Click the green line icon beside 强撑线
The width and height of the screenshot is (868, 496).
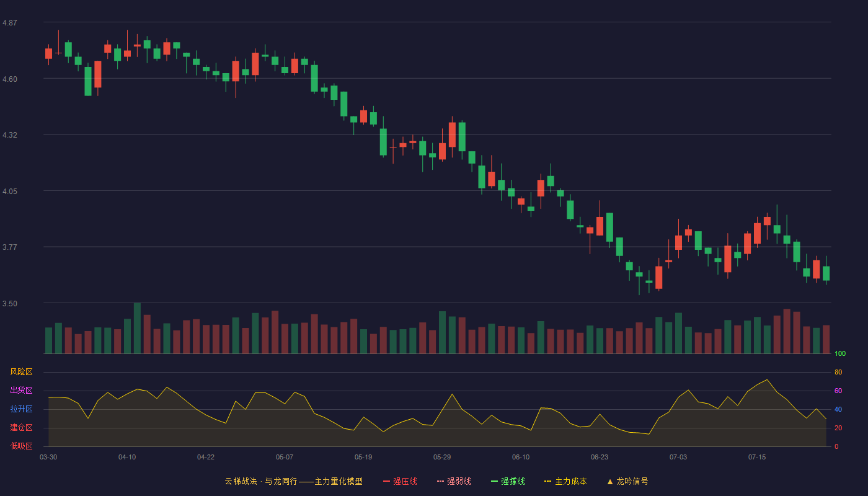click(494, 481)
